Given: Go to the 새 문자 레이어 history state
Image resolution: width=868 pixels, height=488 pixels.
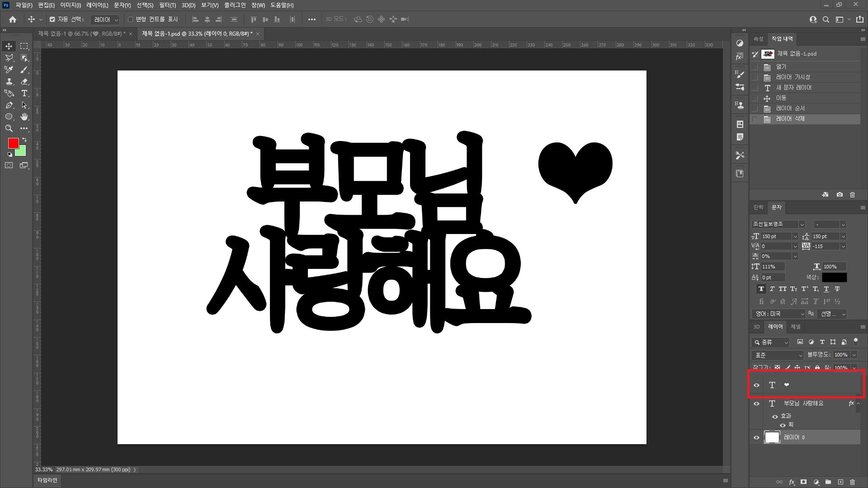Looking at the screenshot, I should pos(793,88).
